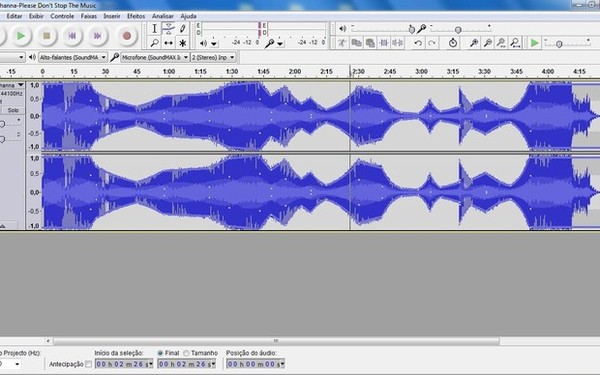600x375 pixels.
Task: Open Posição do áudio time format dropdown
Action: tap(282, 364)
